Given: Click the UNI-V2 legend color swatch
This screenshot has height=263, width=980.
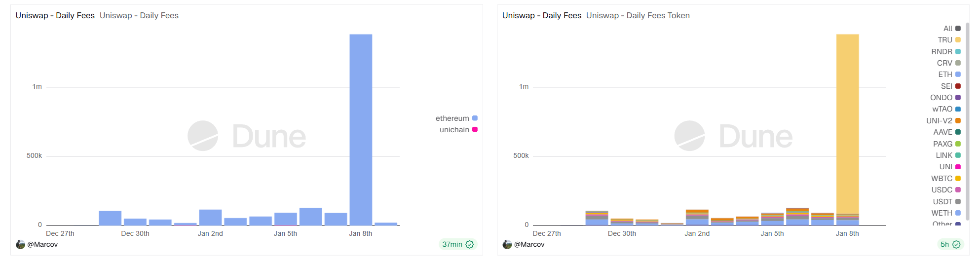Looking at the screenshot, I should pos(958,121).
